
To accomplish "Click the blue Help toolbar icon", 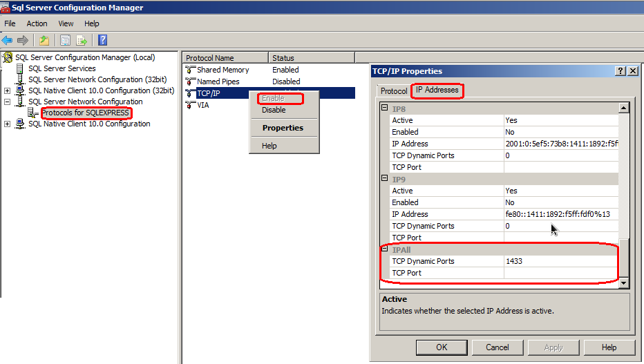I will [102, 40].
